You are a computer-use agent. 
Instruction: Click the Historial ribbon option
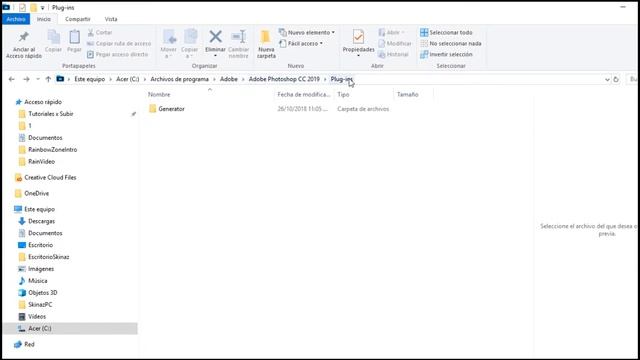393,54
